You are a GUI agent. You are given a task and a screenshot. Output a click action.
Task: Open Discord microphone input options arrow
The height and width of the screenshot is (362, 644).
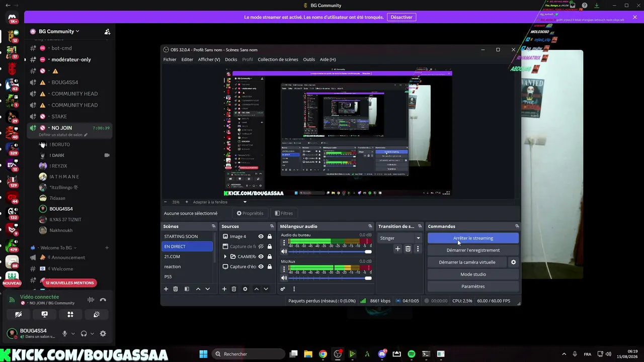(73, 333)
